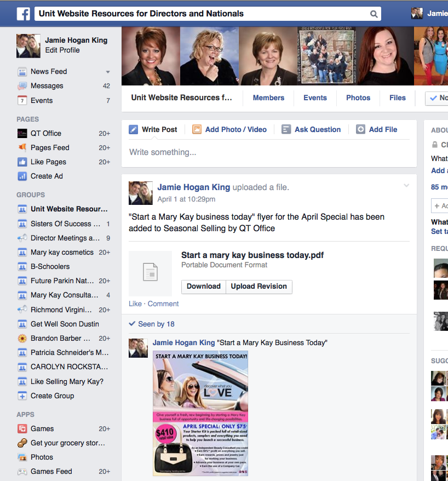Click the Ask Question icon
The height and width of the screenshot is (481, 448).
point(286,129)
